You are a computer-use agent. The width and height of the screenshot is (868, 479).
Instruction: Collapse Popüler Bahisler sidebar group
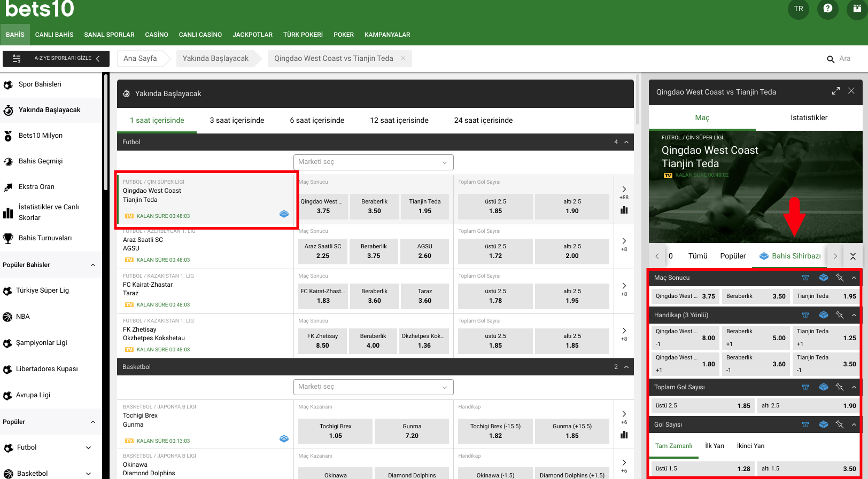(x=93, y=265)
